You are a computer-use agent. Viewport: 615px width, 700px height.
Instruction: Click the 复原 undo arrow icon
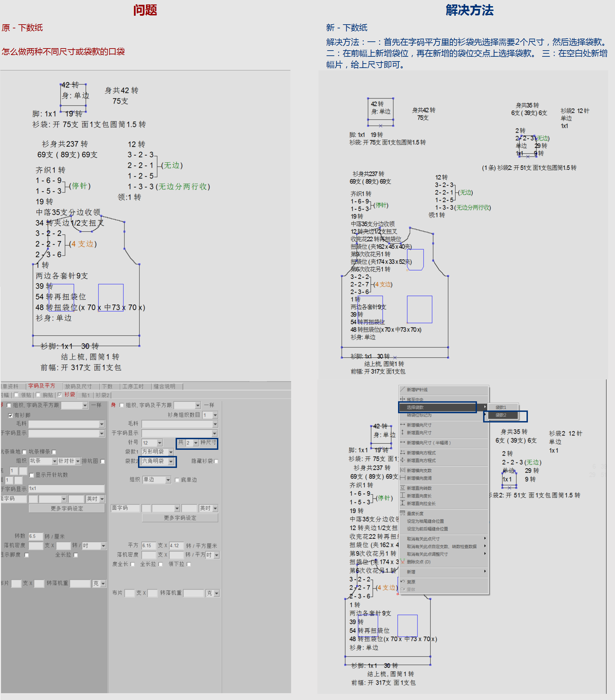coord(403,581)
